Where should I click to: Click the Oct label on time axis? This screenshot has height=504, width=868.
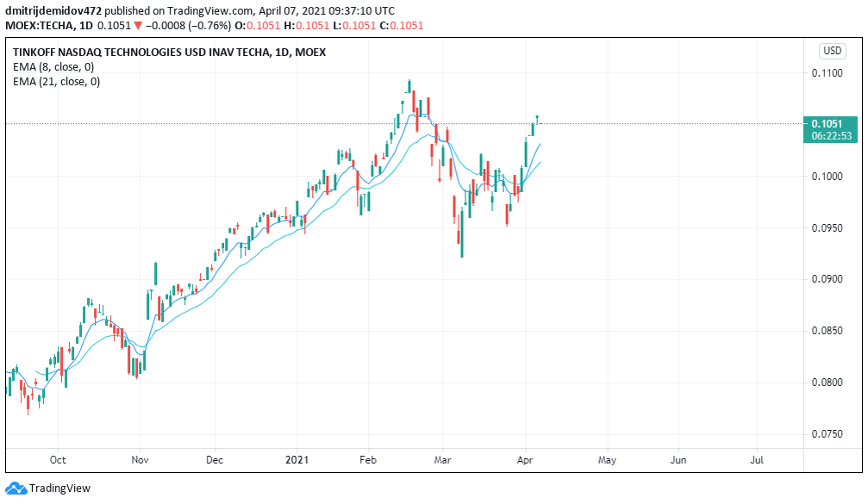[x=58, y=460]
